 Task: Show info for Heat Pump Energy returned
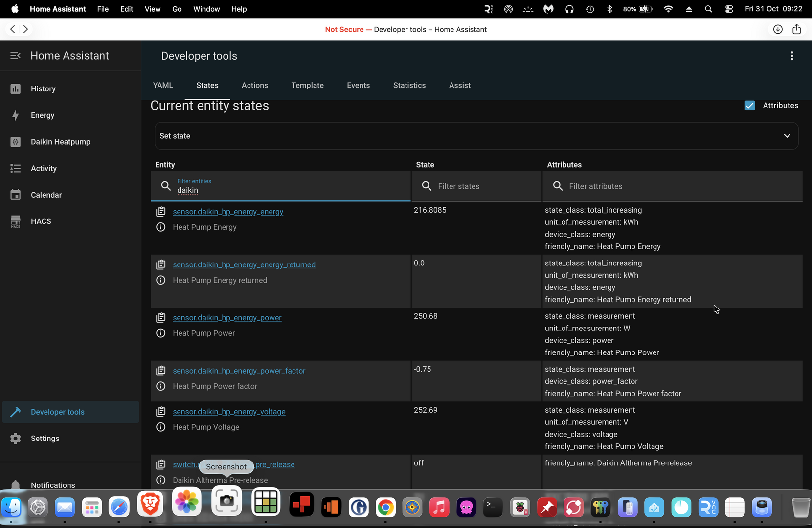point(160,280)
